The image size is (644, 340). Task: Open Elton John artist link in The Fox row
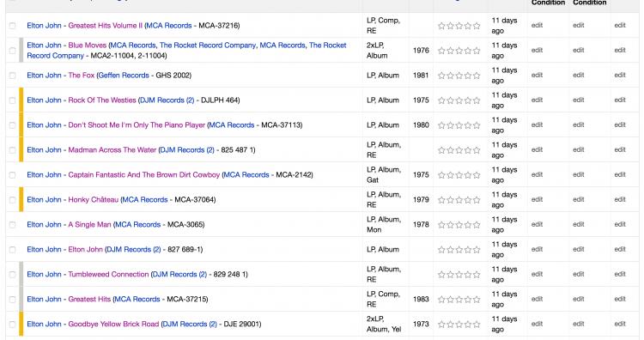coord(44,76)
